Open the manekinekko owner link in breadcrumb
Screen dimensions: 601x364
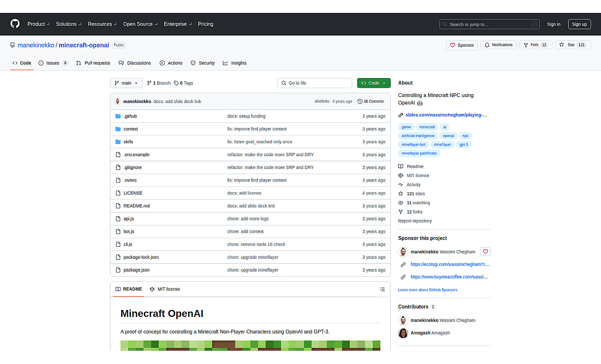click(x=36, y=45)
